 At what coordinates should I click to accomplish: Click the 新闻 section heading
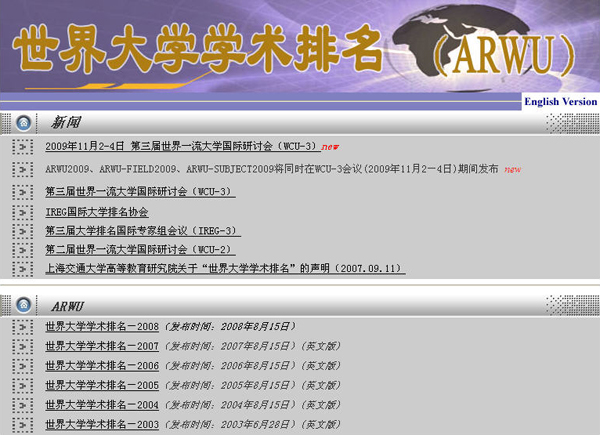coord(66,123)
